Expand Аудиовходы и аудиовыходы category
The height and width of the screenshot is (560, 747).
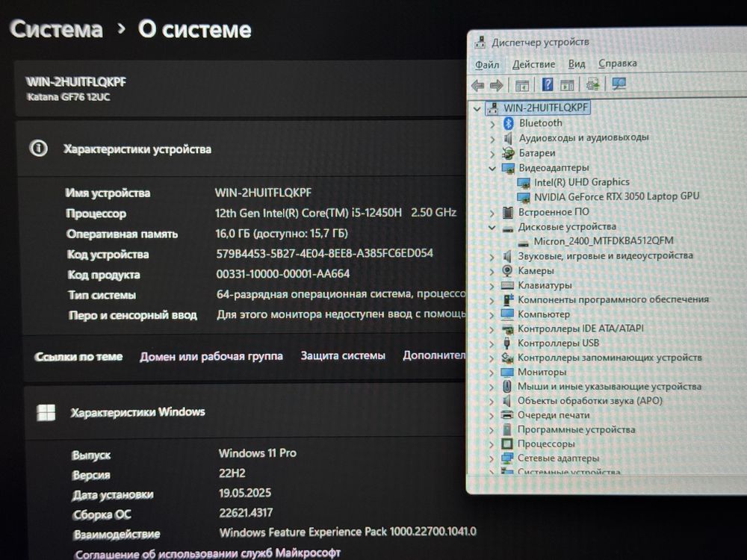[x=492, y=139]
